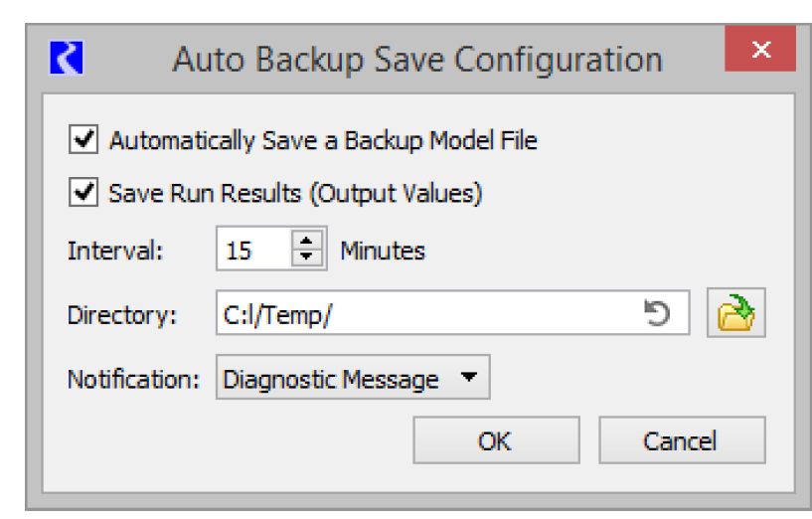Click the dialog title 'Auto Backup Save Configuration'

coord(417,59)
